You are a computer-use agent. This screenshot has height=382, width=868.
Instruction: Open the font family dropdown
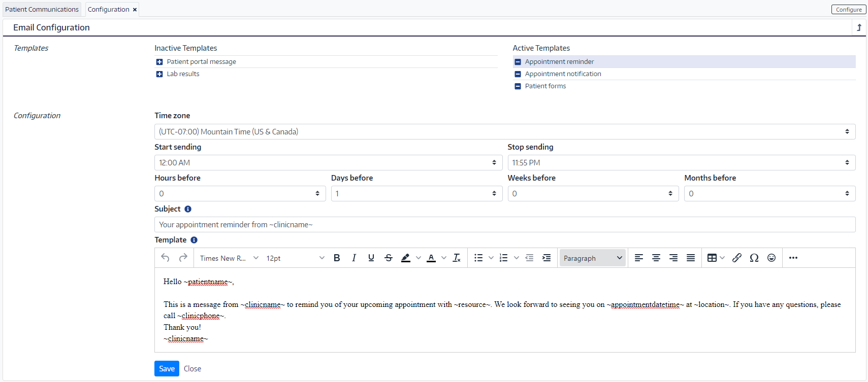coord(229,258)
